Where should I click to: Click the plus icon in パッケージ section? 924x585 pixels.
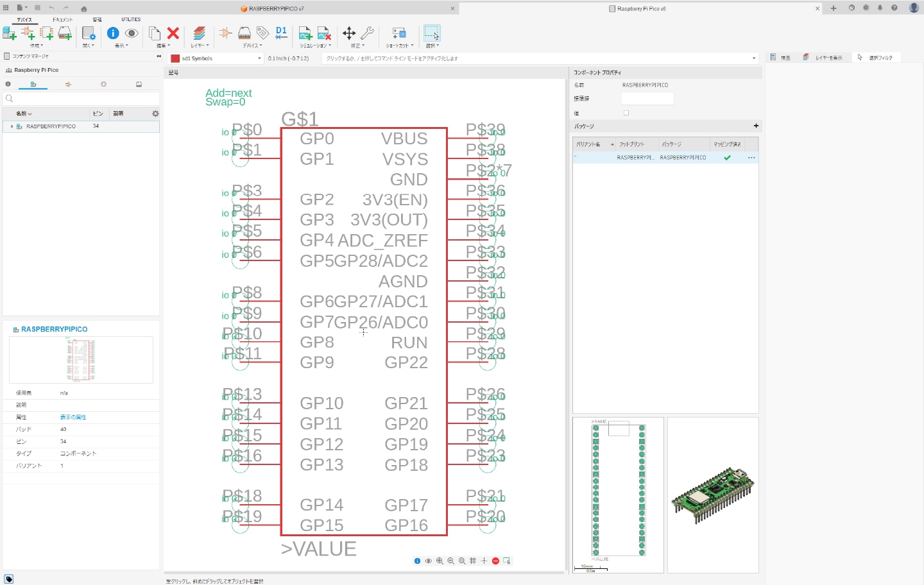tap(756, 126)
